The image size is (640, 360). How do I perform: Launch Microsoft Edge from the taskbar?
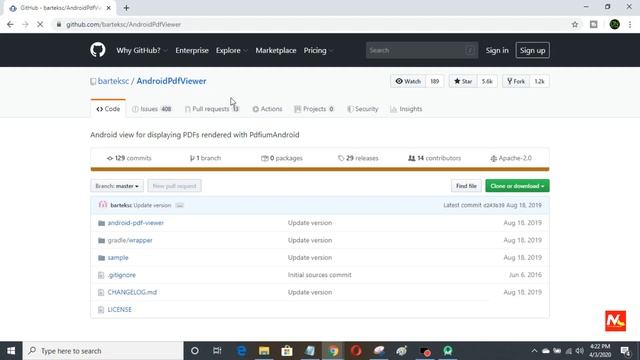click(x=241, y=351)
